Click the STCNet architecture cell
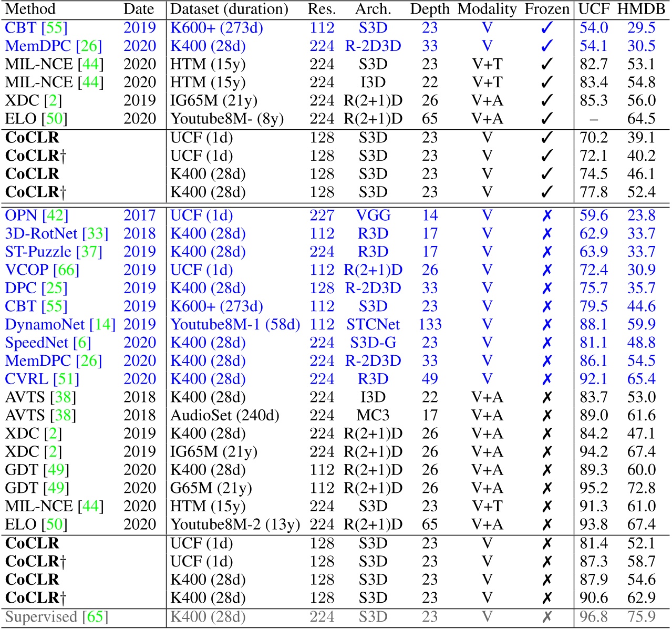This screenshot has width=672, height=629. tap(373, 325)
